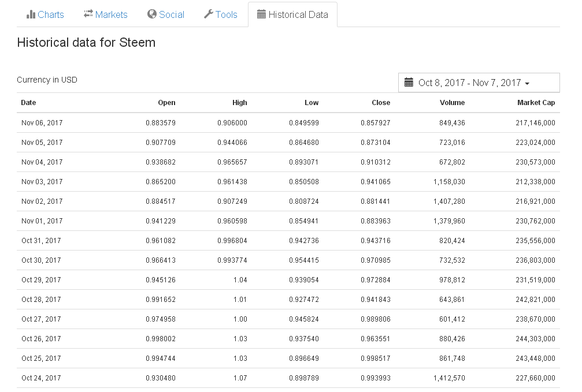Open the Social tab
The width and height of the screenshot is (582, 392).
[x=166, y=14]
